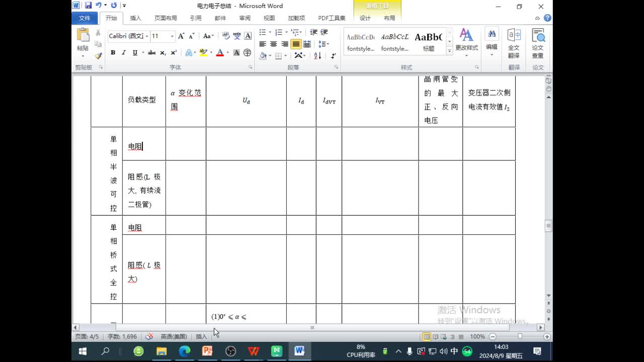Expand the underline style dropdown arrow
Screen dimensions: 644x362
coord(143,53)
